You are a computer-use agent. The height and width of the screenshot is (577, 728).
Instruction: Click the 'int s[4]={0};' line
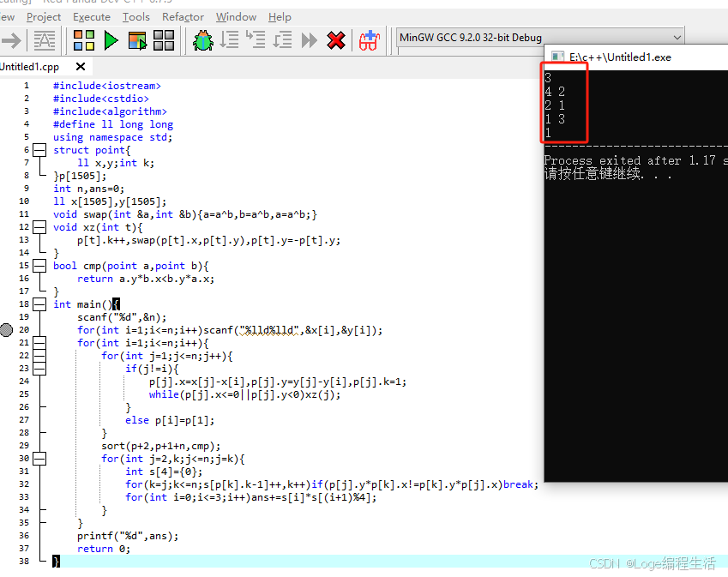[x=164, y=472]
